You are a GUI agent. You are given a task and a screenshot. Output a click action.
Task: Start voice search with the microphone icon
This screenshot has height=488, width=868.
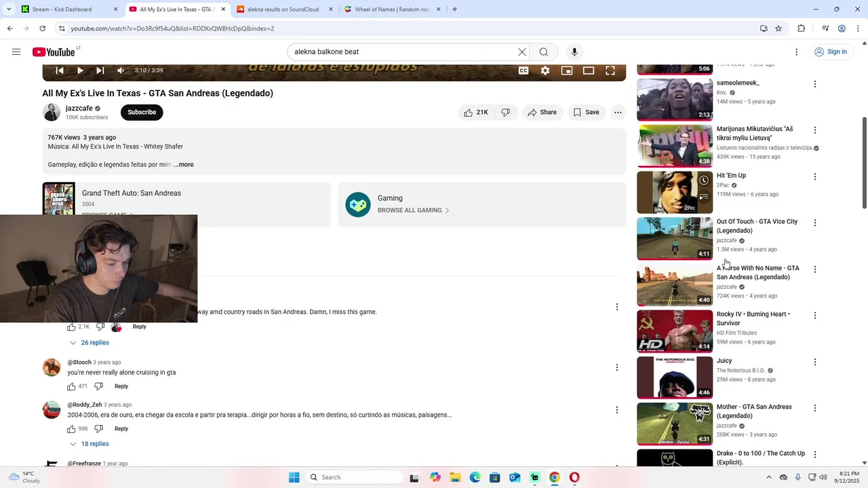click(x=574, y=52)
